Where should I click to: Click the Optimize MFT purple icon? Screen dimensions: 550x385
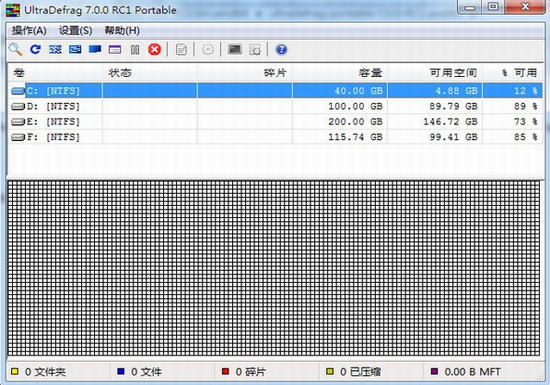click(115, 49)
